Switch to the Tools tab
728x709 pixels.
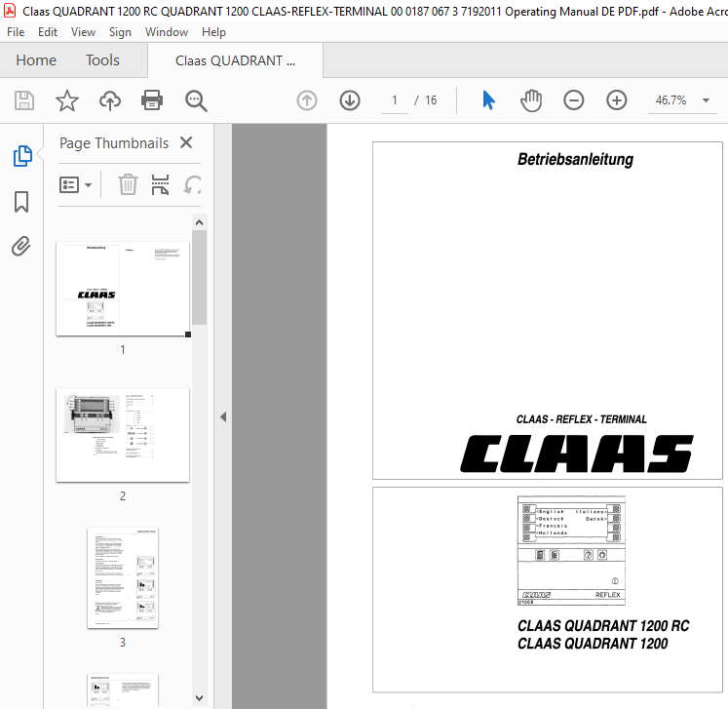coord(102,60)
